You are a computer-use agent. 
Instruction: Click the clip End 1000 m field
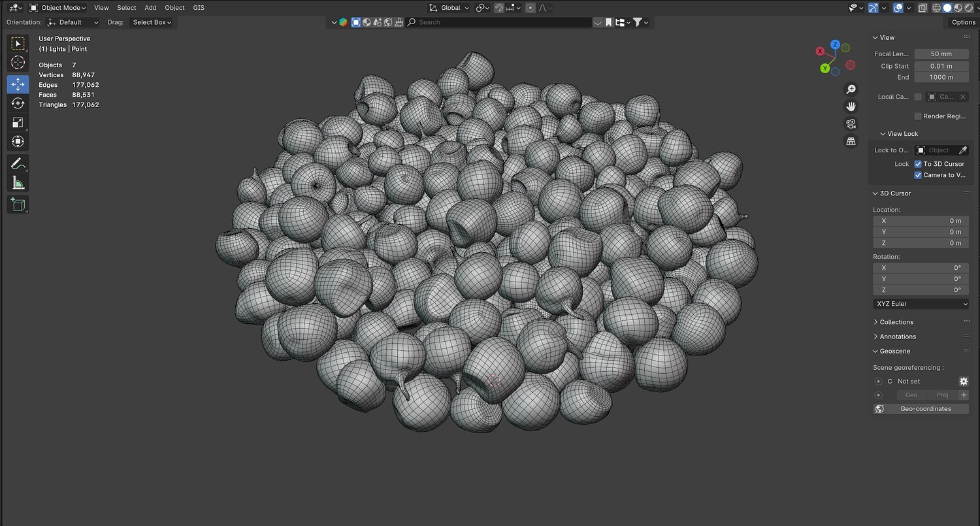[941, 77]
